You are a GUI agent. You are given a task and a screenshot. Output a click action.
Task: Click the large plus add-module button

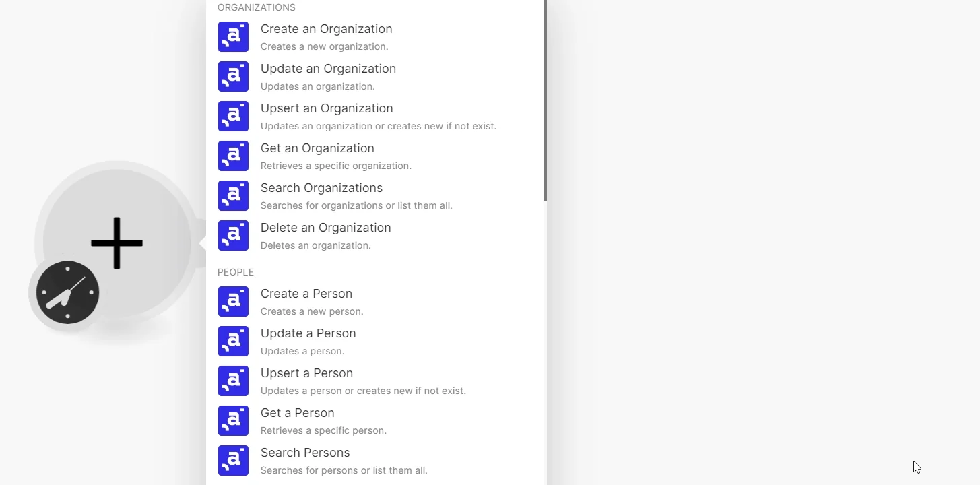click(x=117, y=243)
